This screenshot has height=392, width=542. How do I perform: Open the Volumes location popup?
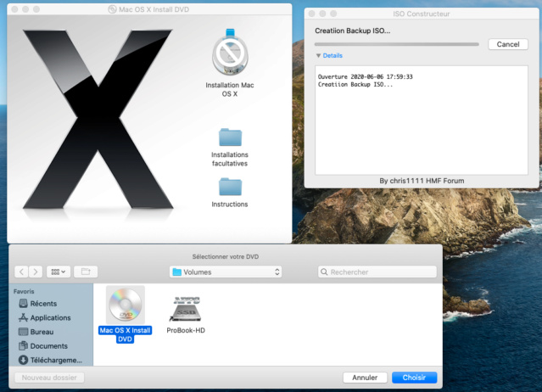226,272
